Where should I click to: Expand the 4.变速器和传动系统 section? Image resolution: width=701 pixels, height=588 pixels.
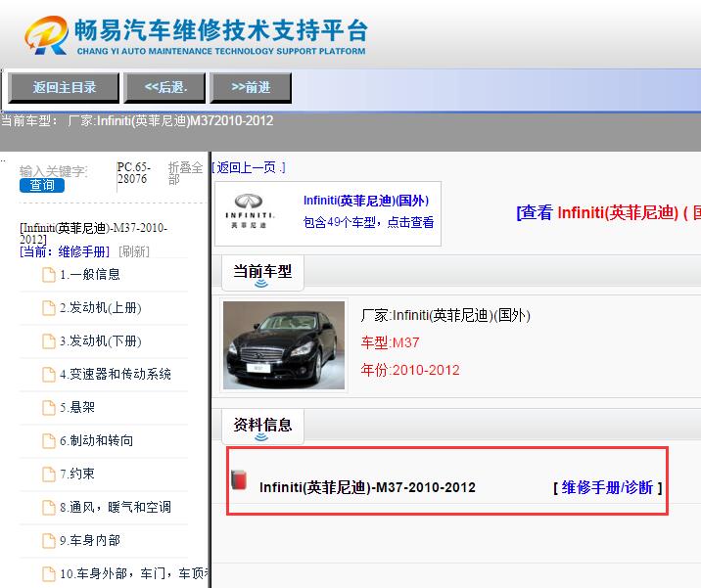(115, 375)
